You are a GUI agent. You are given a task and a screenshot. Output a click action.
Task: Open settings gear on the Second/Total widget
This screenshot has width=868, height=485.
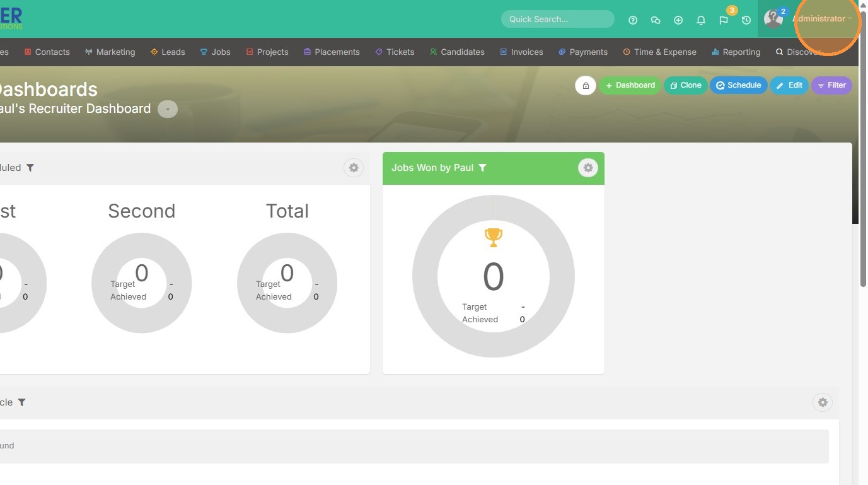tap(354, 168)
